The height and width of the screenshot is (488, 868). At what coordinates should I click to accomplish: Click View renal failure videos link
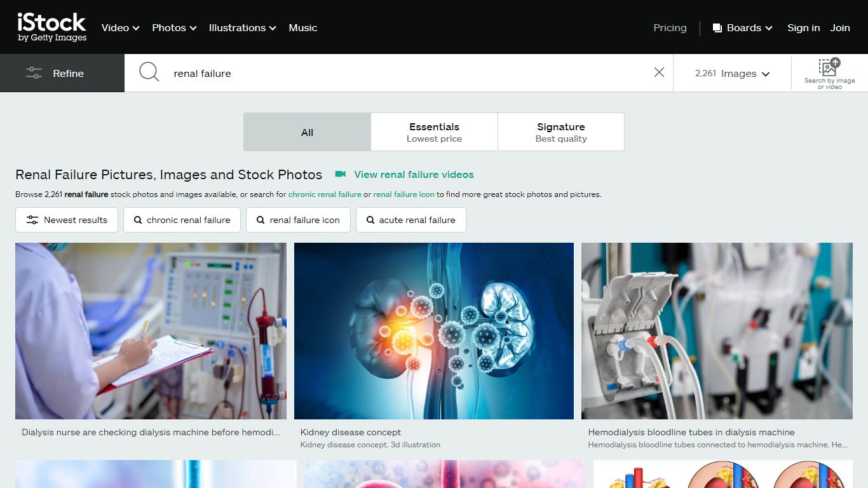coord(414,174)
